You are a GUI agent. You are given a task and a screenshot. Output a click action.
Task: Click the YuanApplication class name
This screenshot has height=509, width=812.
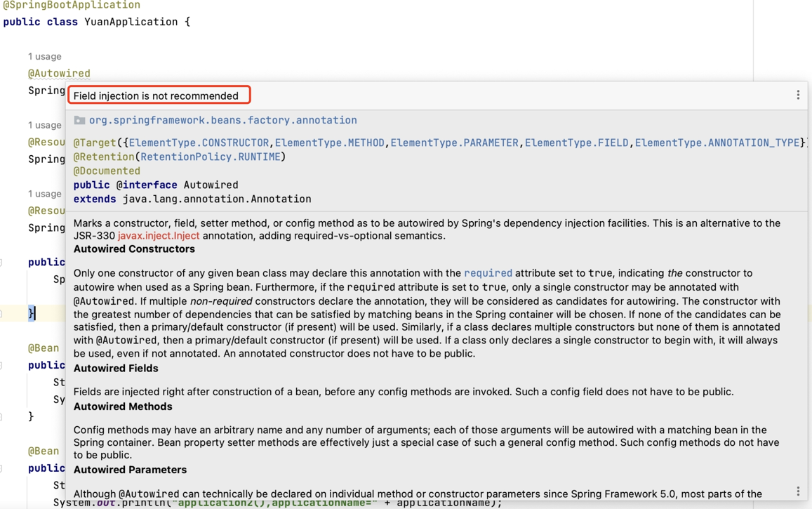pyautogui.click(x=131, y=22)
